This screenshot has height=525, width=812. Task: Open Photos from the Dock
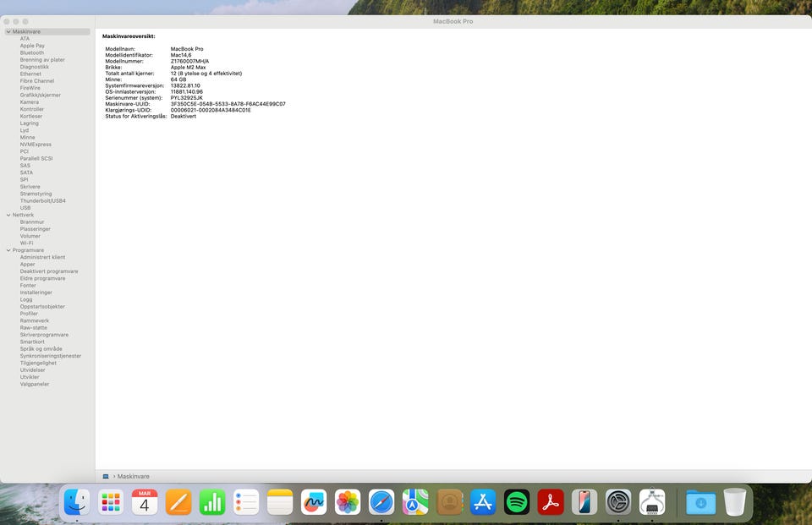click(348, 501)
